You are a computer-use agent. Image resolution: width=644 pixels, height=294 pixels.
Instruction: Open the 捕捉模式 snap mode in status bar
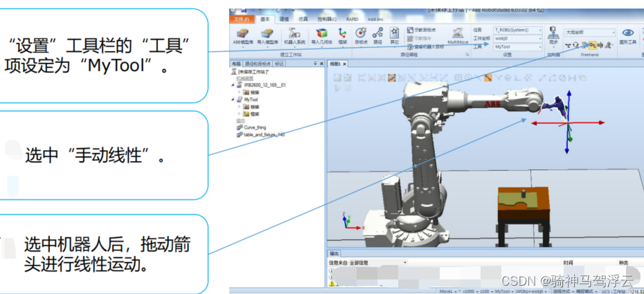(x=585, y=291)
